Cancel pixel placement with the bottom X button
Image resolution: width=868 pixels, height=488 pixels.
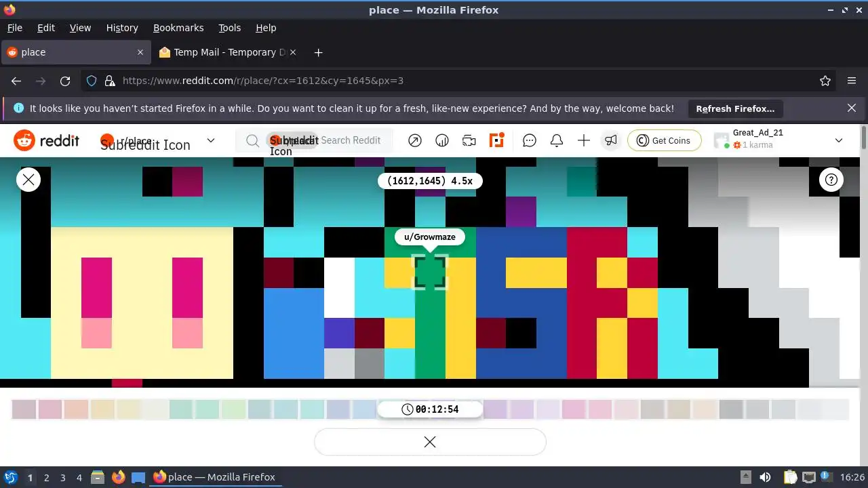pyautogui.click(x=430, y=442)
